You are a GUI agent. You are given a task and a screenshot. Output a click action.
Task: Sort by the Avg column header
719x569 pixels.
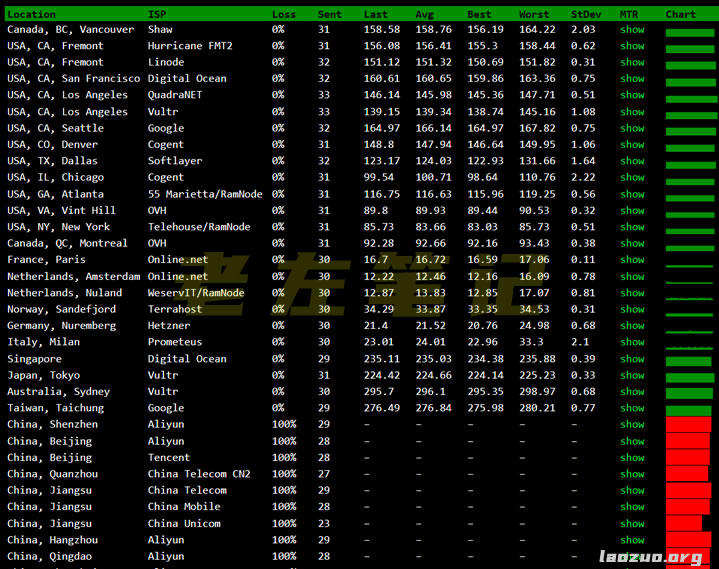425,14
